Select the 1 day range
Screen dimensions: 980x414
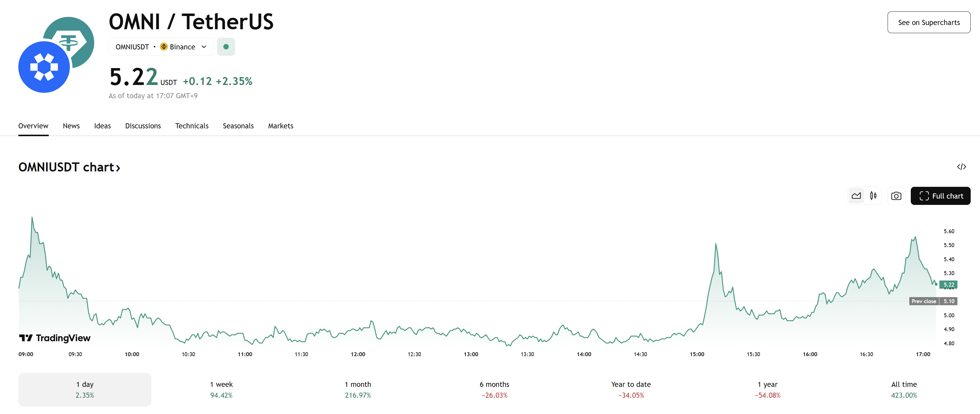[x=85, y=389]
